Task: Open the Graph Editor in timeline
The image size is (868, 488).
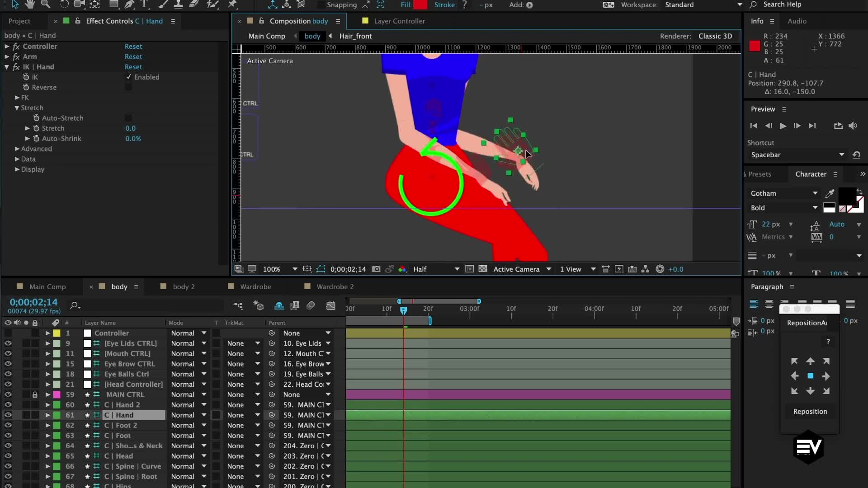Action: click(x=330, y=305)
